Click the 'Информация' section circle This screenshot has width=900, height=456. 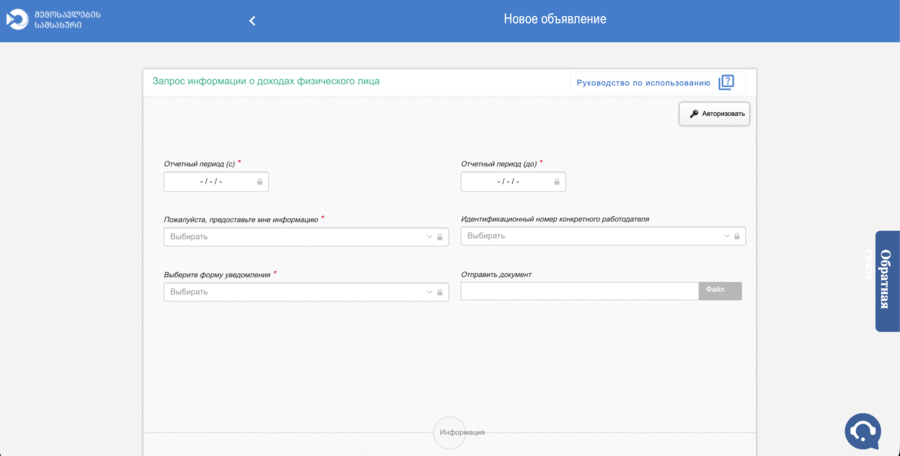(x=450, y=432)
